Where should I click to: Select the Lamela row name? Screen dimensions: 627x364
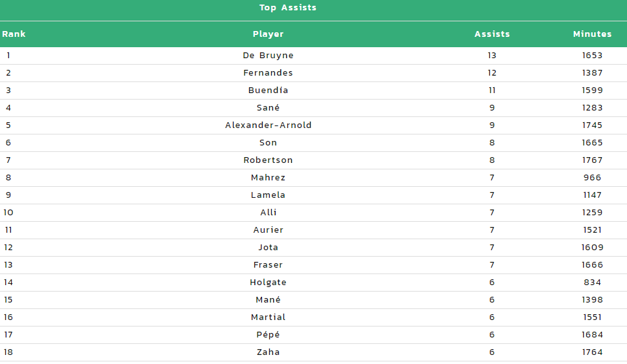coord(268,195)
